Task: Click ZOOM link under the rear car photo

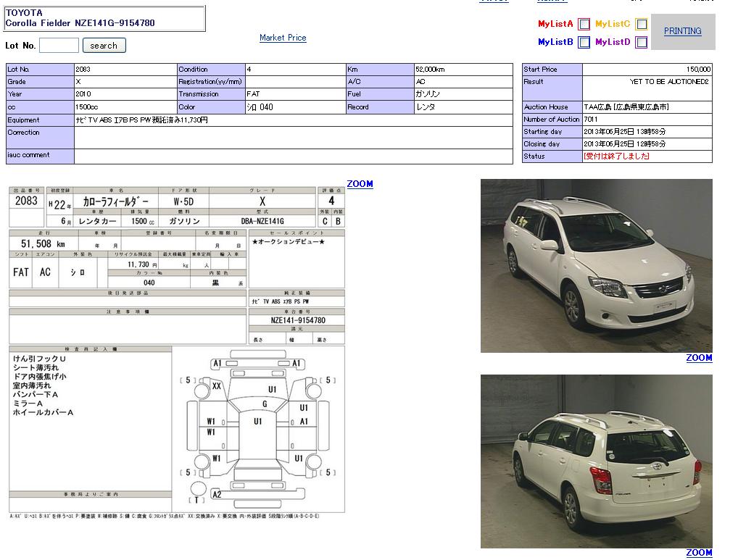Action: (699, 553)
